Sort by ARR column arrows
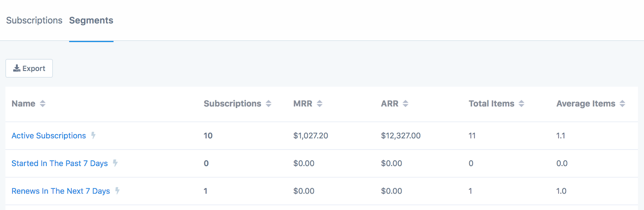This screenshot has width=644, height=210. coord(406,104)
